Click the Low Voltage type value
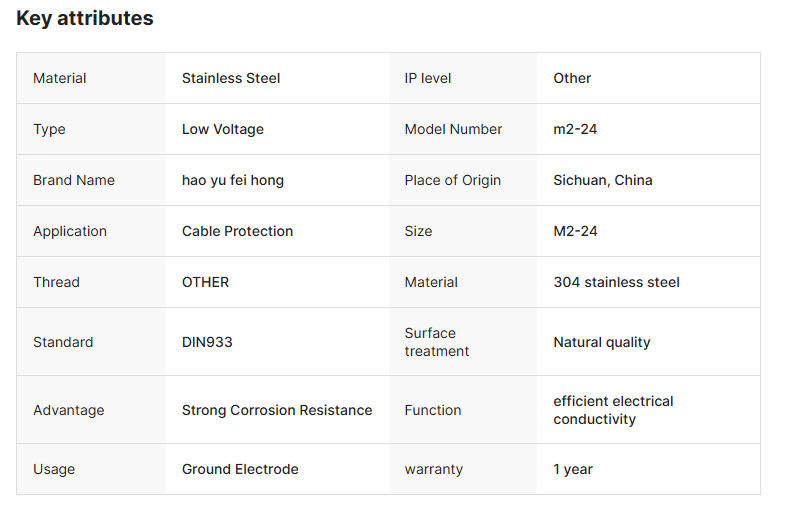785x506 pixels. pyautogui.click(x=223, y=129)
